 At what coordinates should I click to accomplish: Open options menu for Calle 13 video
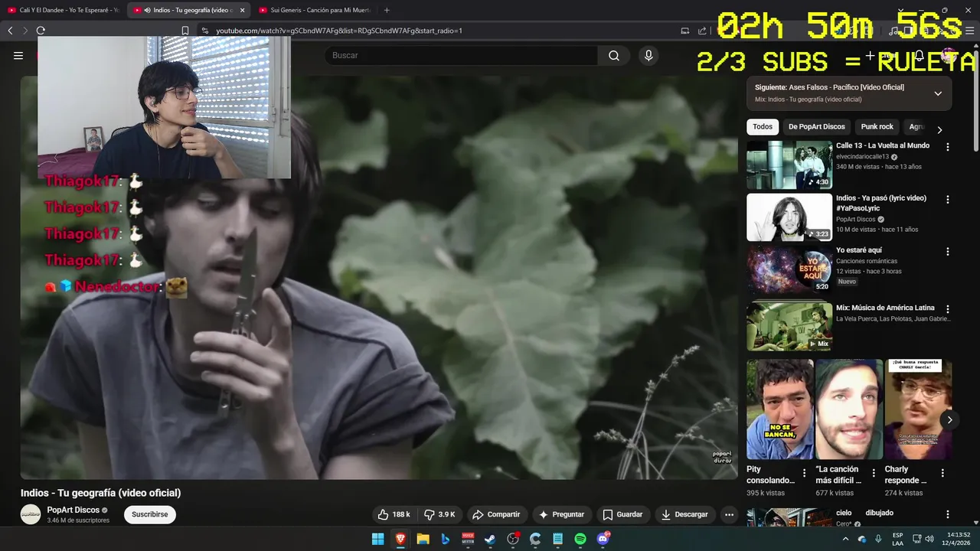click(948, 147)
